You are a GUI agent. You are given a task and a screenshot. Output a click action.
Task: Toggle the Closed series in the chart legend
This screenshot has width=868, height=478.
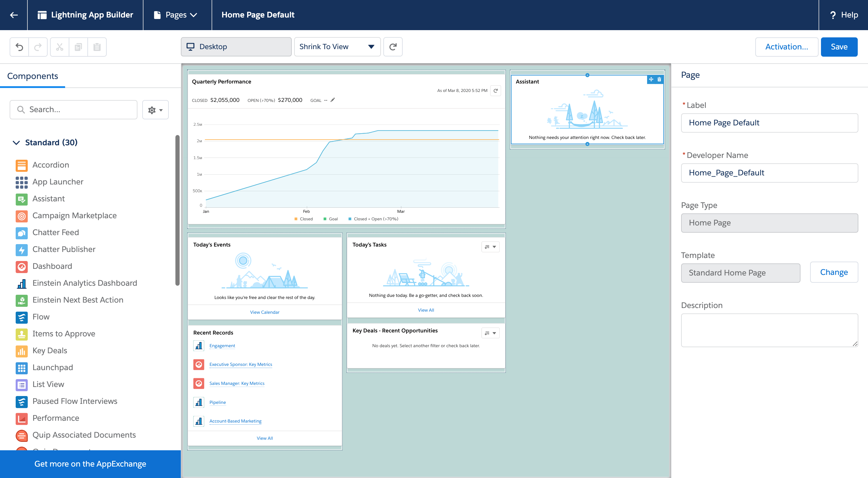point(303,219)
